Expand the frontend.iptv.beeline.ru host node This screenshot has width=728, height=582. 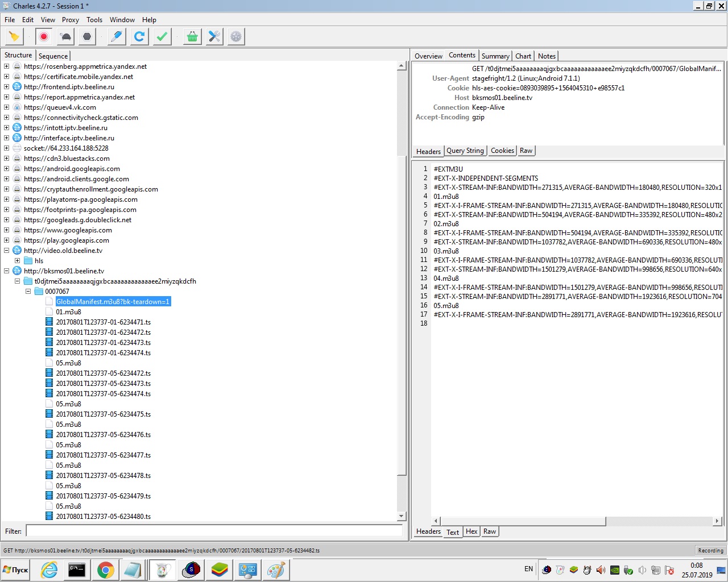6,87
